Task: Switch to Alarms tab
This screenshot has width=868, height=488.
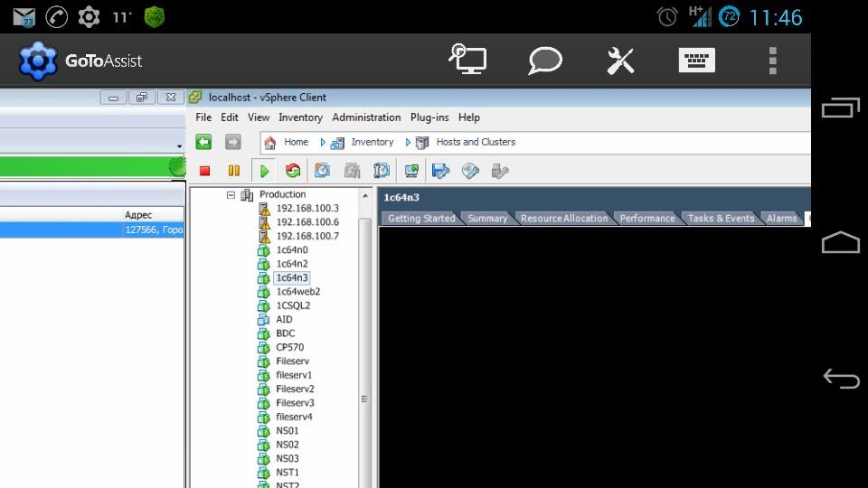Action: 781,219
